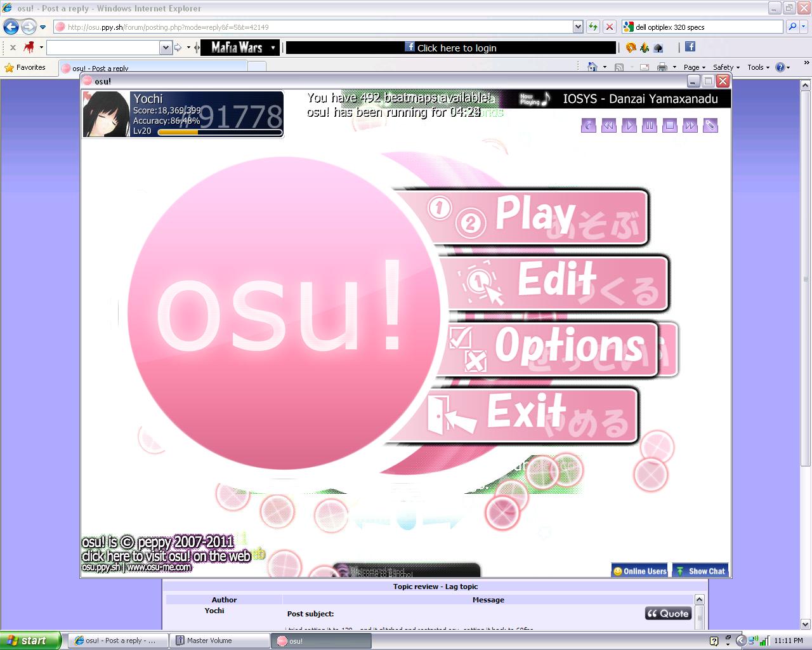Image resolution: width=812 pixels, height=650 pixels.
Task: Click the IE Back navigation button
Action: (11, 27)
